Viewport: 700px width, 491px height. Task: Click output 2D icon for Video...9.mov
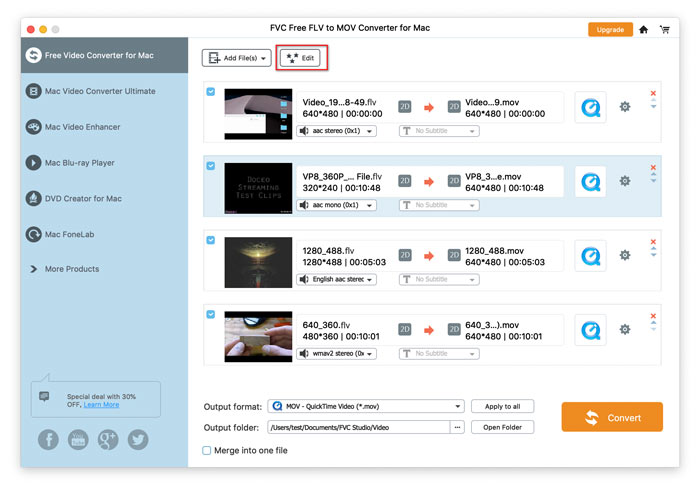coord(454,107)
